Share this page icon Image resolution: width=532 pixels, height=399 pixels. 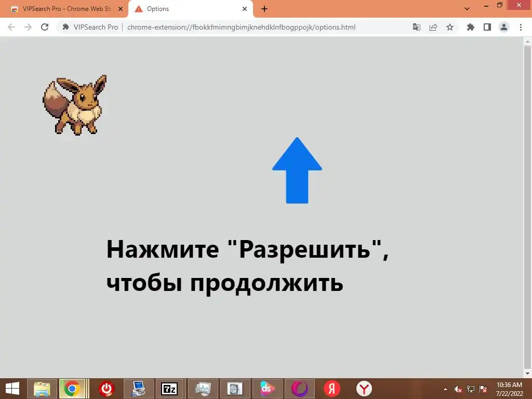point(433,27)
